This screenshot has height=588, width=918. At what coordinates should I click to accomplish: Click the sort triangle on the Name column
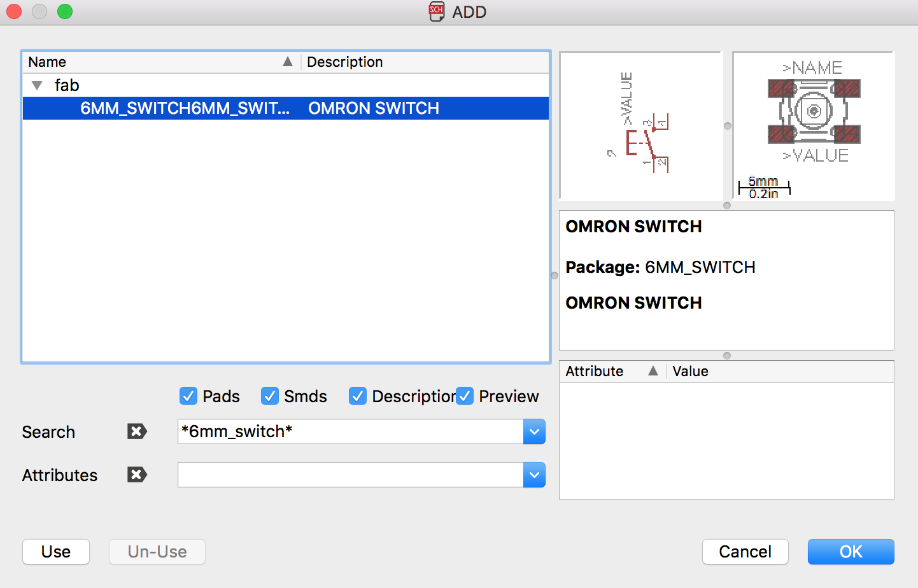click(x=288, y=62)
